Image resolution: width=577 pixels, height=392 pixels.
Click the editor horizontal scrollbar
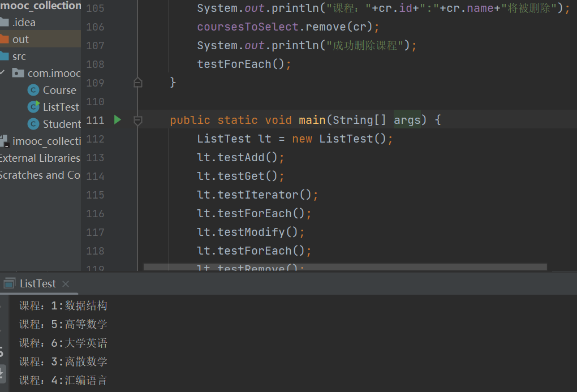(345, 267)
